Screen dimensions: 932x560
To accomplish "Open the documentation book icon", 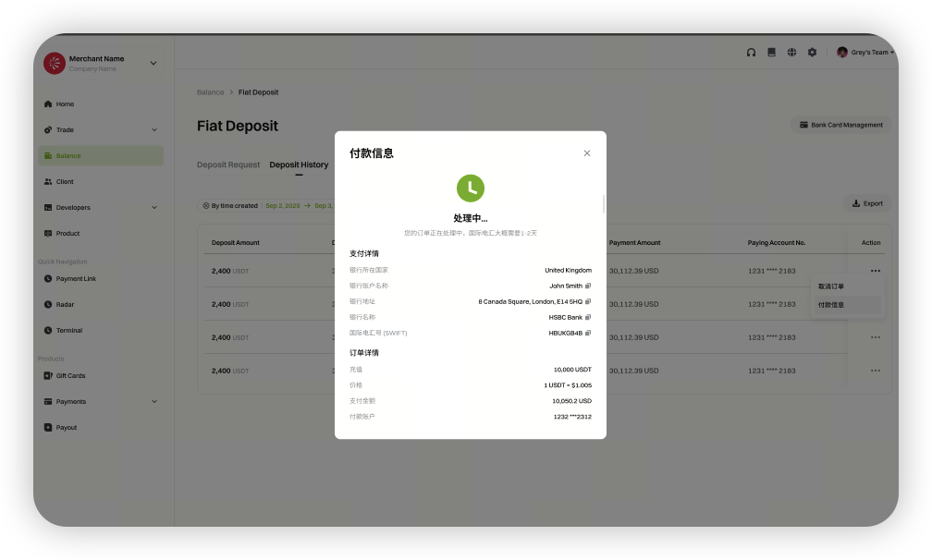I will (771, 53).
